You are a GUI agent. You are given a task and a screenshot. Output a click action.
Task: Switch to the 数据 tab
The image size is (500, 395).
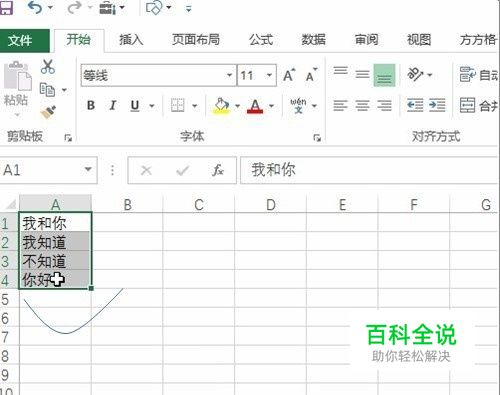(314, 40)
